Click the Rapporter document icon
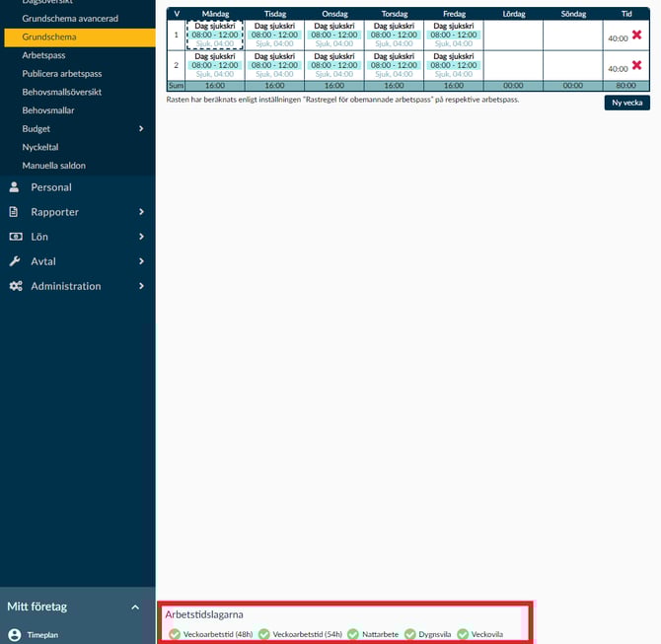 (x=14, y=212)
